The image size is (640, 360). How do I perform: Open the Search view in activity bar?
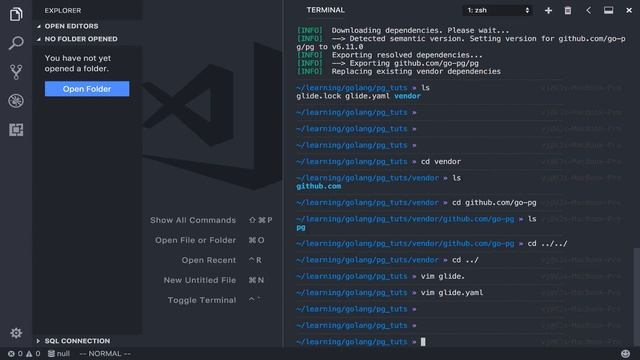click(16, 43)
